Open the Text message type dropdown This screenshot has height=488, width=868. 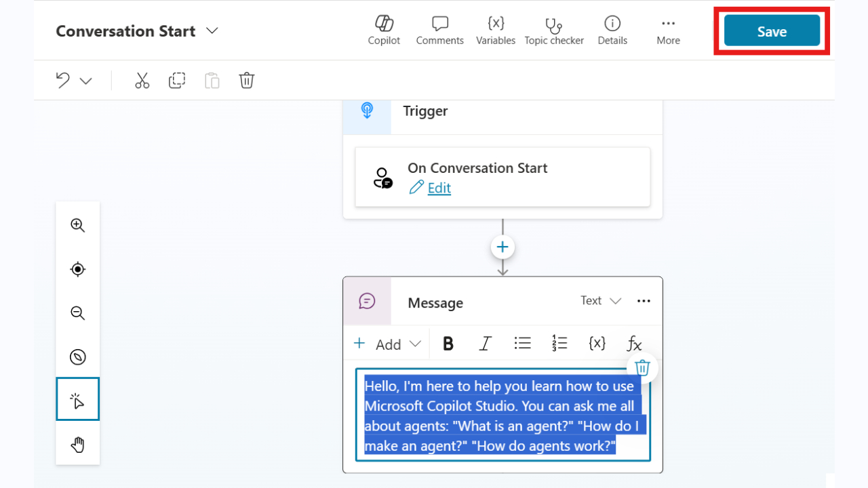(601, 300)
